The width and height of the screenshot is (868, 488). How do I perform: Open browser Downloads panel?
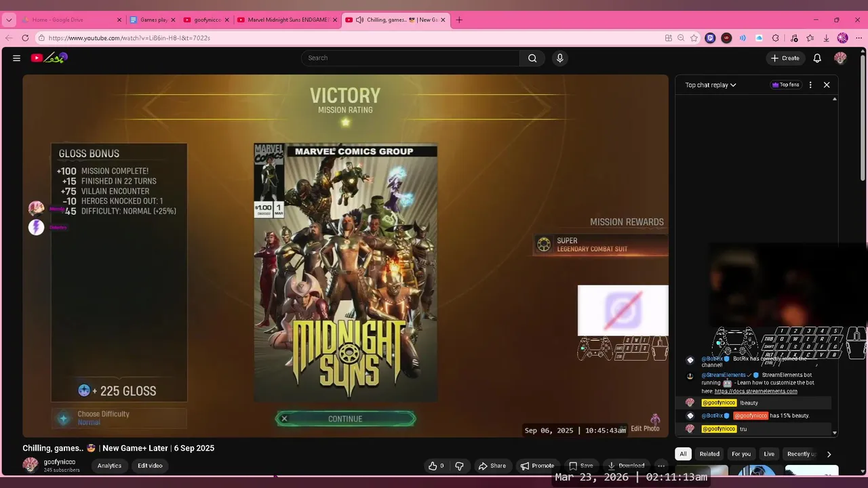(x=826, y=38)
